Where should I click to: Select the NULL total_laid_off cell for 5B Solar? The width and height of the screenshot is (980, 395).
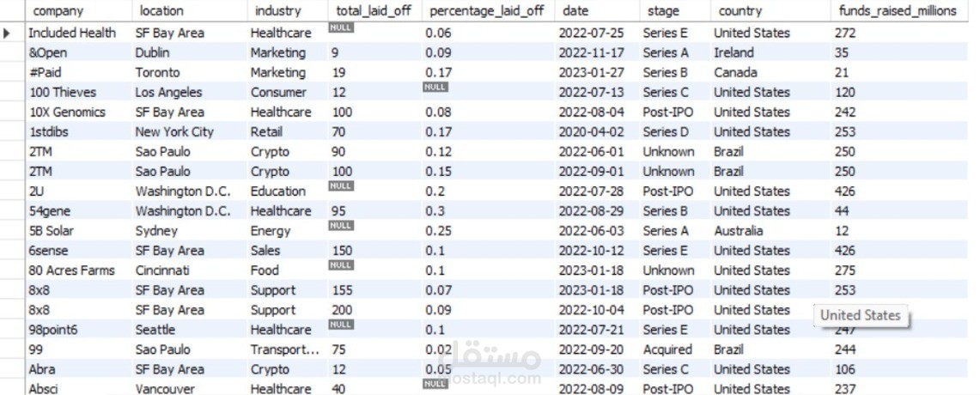tap(341, 226)
